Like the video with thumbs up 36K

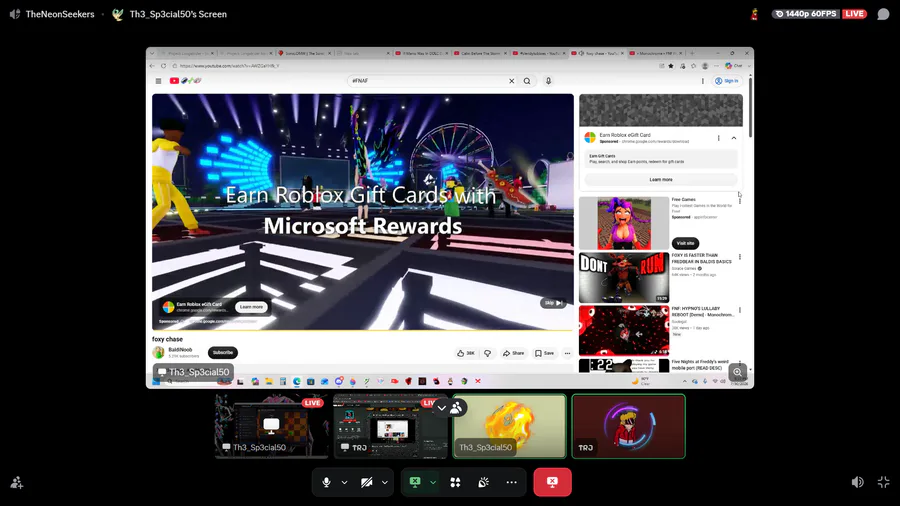click(x=466, y=353)
